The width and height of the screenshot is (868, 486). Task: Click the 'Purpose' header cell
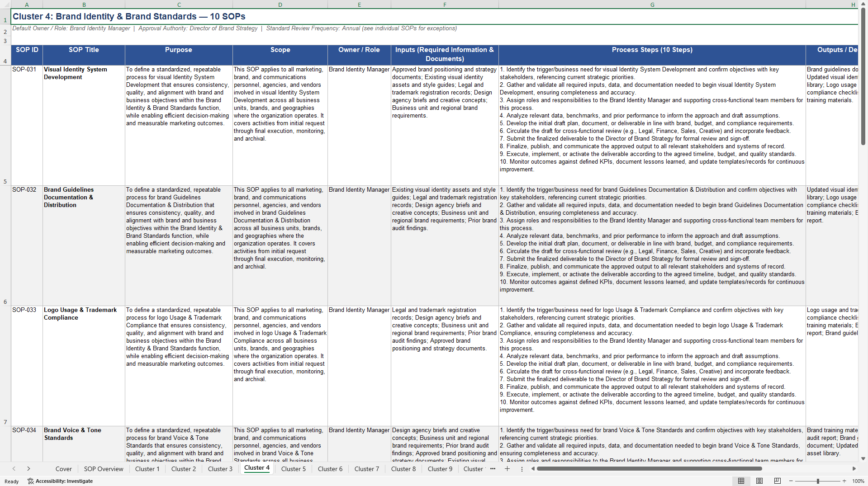coord(179,55)
